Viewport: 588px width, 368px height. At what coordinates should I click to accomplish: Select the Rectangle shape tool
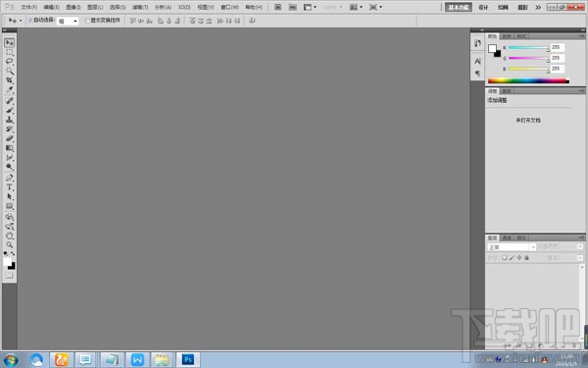click(x=10, y=206)
